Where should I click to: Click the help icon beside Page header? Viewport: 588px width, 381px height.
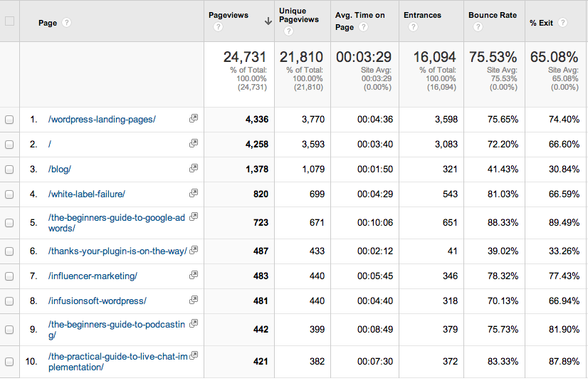coord(66,23)
